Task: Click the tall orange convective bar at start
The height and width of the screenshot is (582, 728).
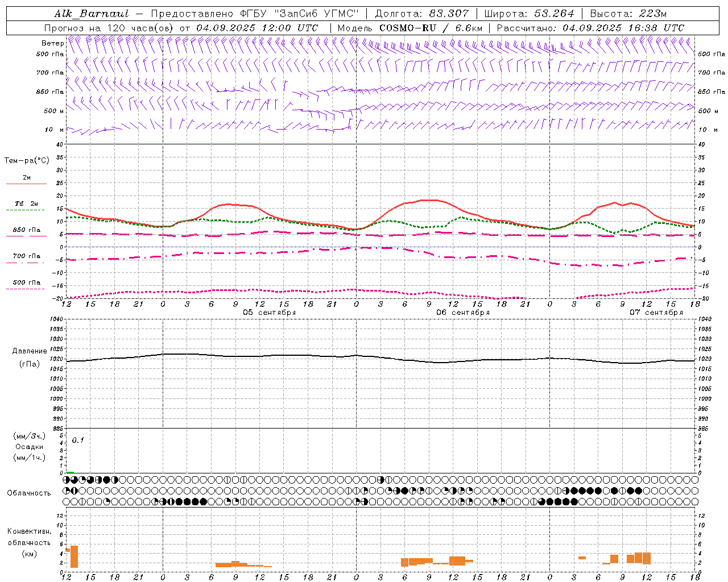Action: coord(74,556)
